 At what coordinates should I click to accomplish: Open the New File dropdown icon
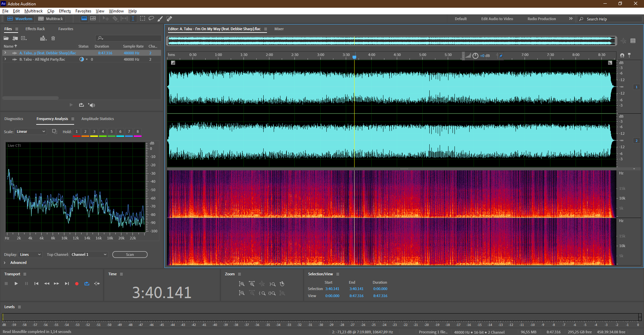pos(24,38)
